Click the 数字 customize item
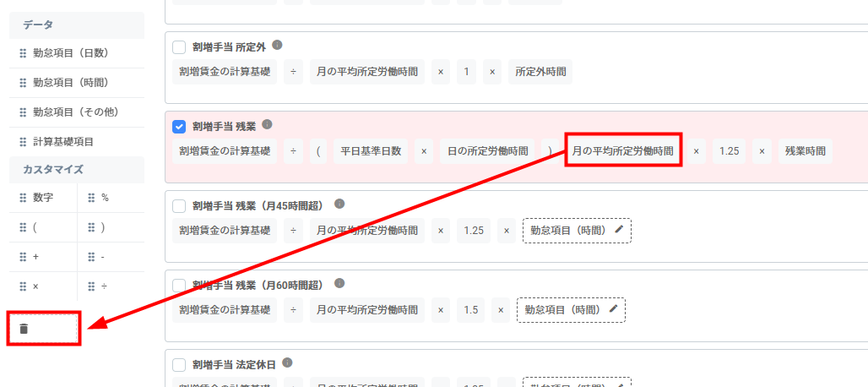Viewport: 868px width, 387px height. 43,199
